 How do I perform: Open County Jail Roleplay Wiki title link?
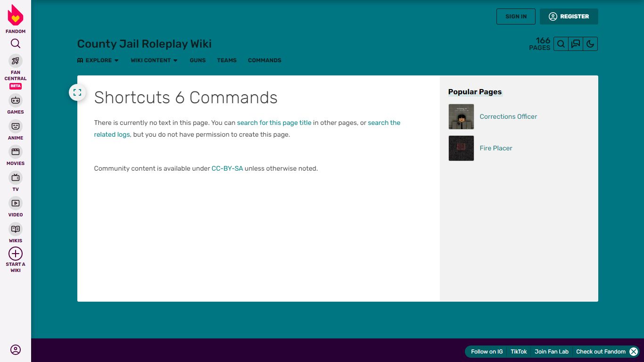coord(144,44)
